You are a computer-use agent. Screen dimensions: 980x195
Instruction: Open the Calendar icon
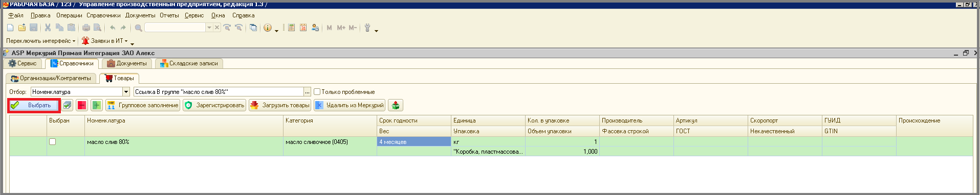pyautogui.click(x=303, y=28)
